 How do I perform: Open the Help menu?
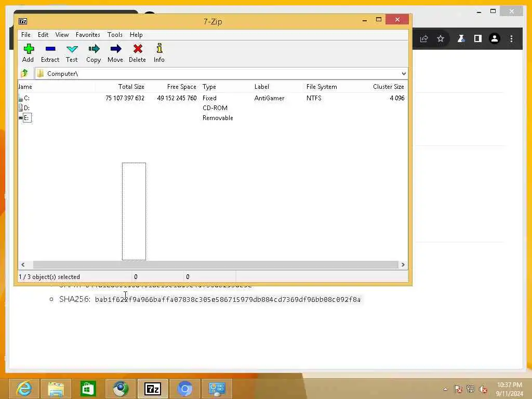coord(136,35)
